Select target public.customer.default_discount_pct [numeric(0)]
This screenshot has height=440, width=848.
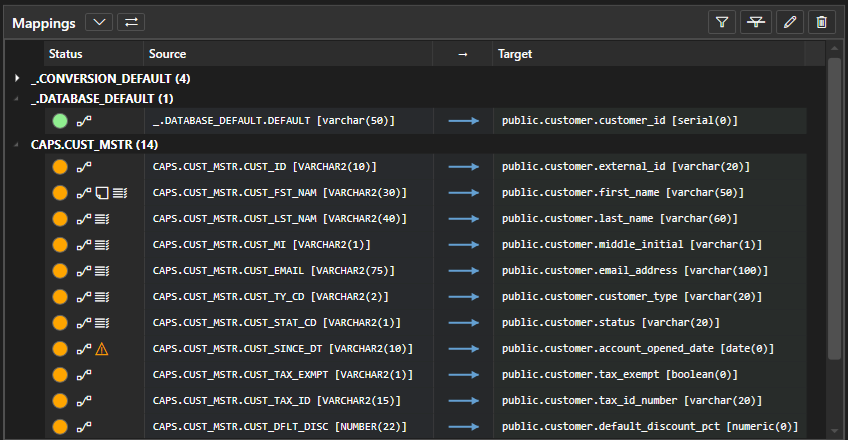pyautogui.click(x=650, y=427)
